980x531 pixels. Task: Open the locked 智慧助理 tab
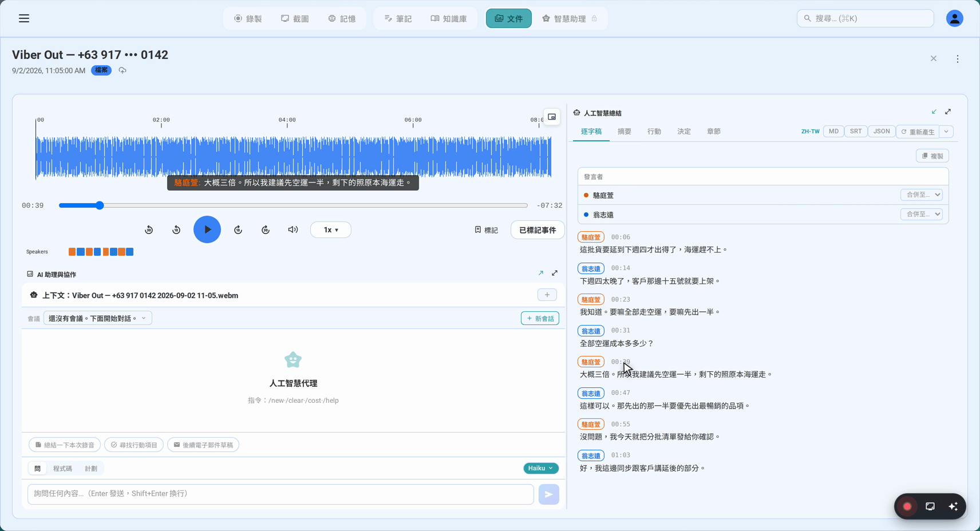(570, 18)
